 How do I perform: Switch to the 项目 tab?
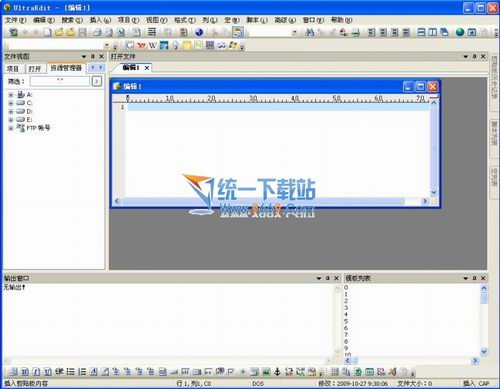click(13, 69)
